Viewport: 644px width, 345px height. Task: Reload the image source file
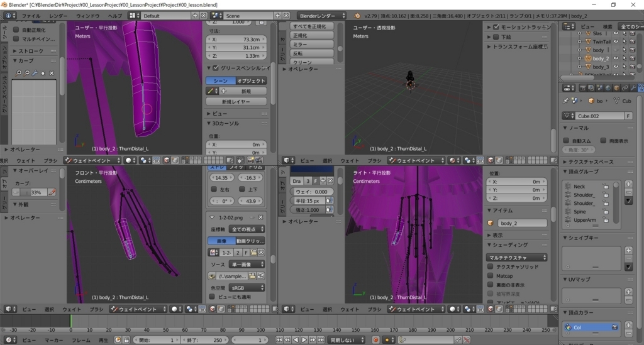tap(261, 276)
